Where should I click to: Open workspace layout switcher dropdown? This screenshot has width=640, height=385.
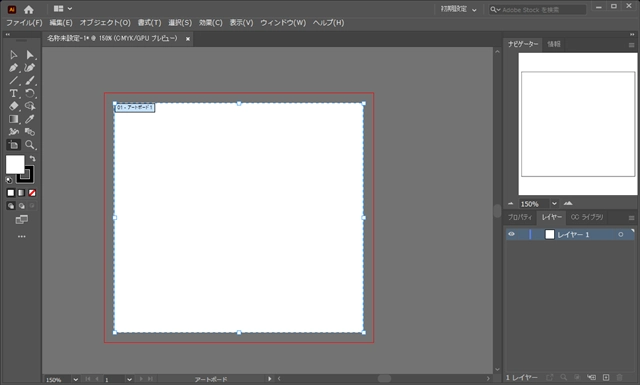click(63, 9)
